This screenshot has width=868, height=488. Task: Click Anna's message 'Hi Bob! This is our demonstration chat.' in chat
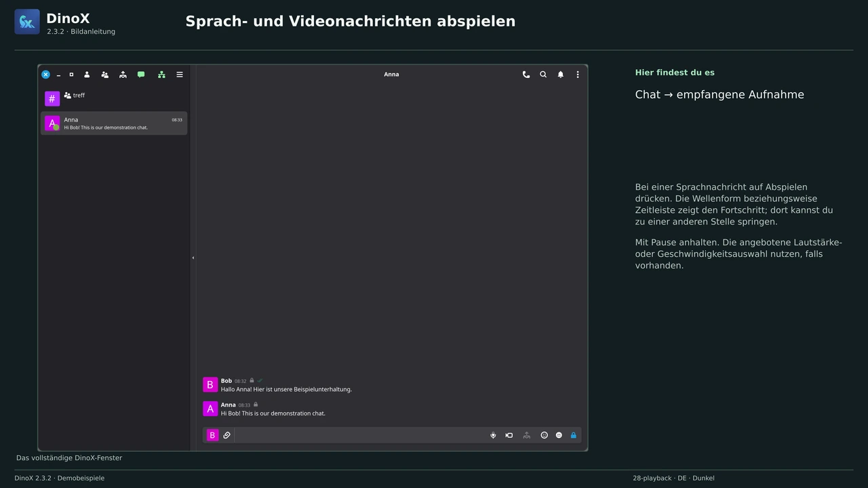click(x=273, y=413)
